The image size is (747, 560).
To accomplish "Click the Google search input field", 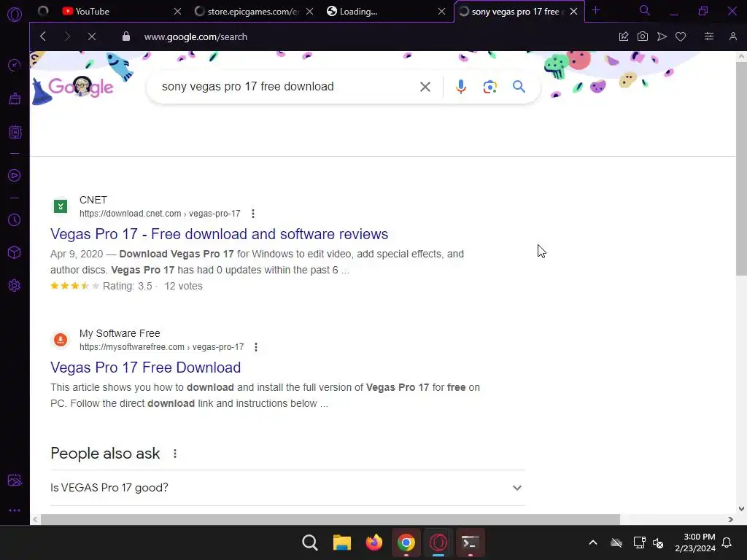I will pyautogui.click(x=286, y=87).
